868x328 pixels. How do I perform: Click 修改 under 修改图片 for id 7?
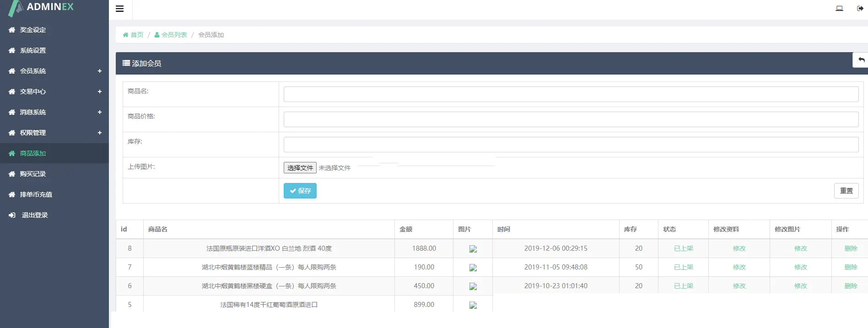801,267
